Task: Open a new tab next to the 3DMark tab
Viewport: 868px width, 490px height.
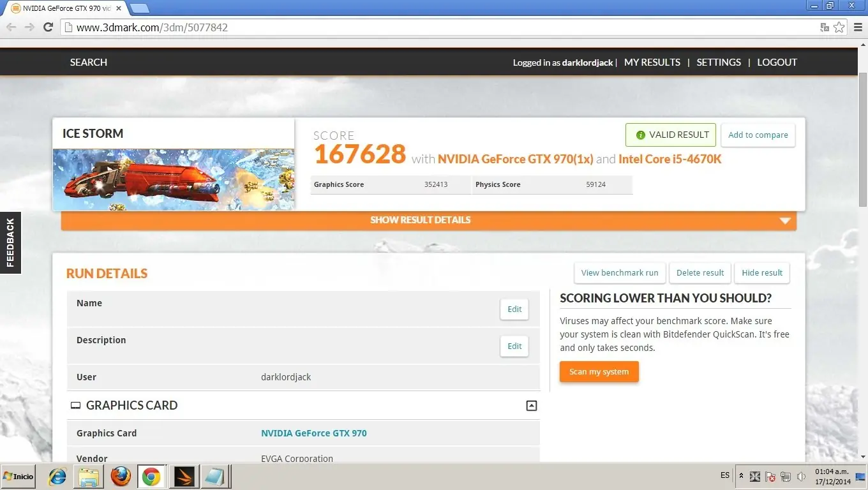Action: 140,8
